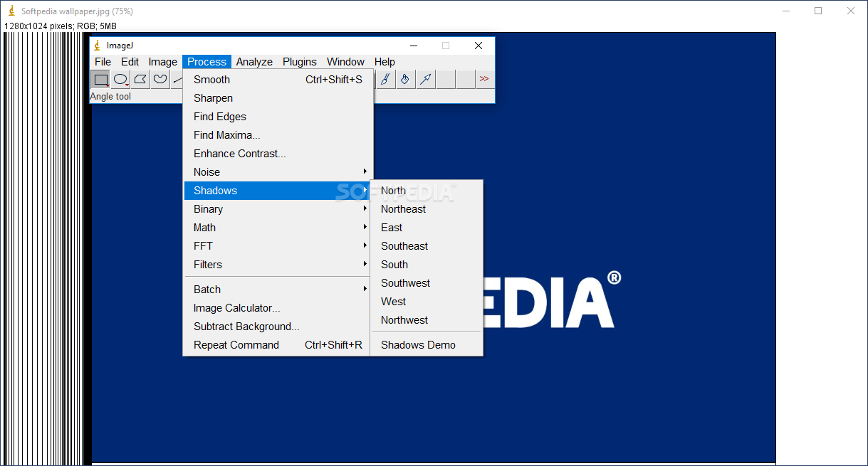Click the Angle tool status text
Viewport: 868px width, 466px height.
[110, 97]
